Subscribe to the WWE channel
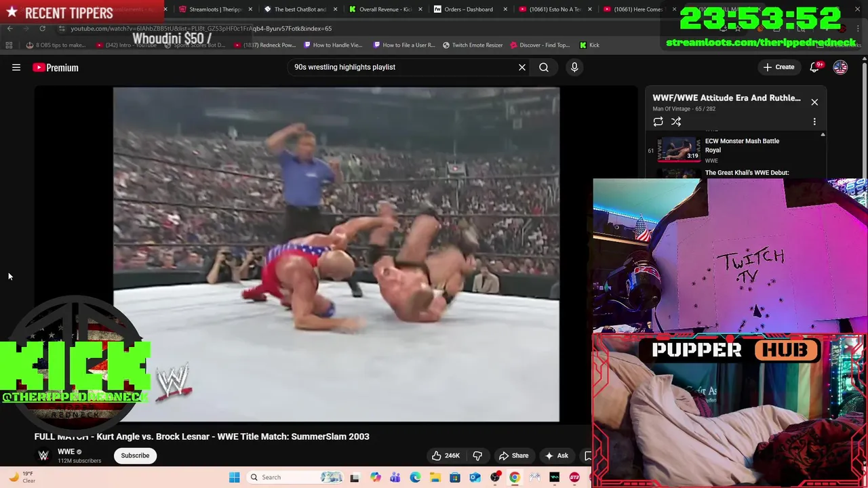Viewport: 868px width, 488px height. click(135, 455)
